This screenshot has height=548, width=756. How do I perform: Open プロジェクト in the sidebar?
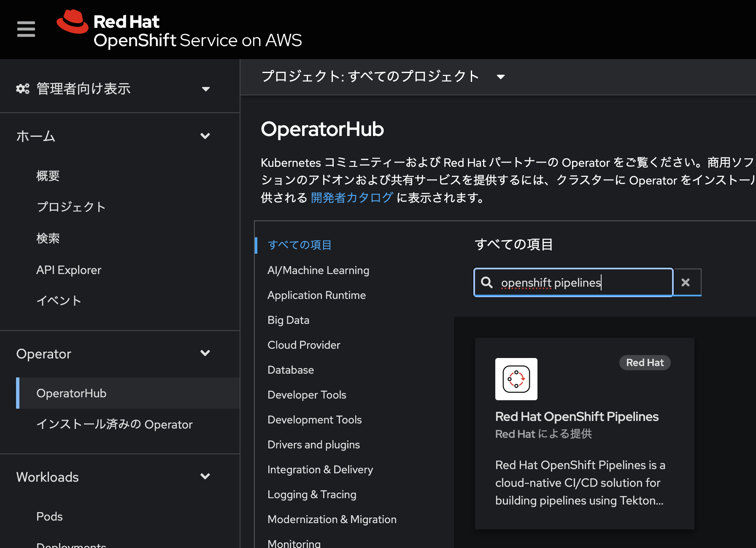tap(71, 207)
